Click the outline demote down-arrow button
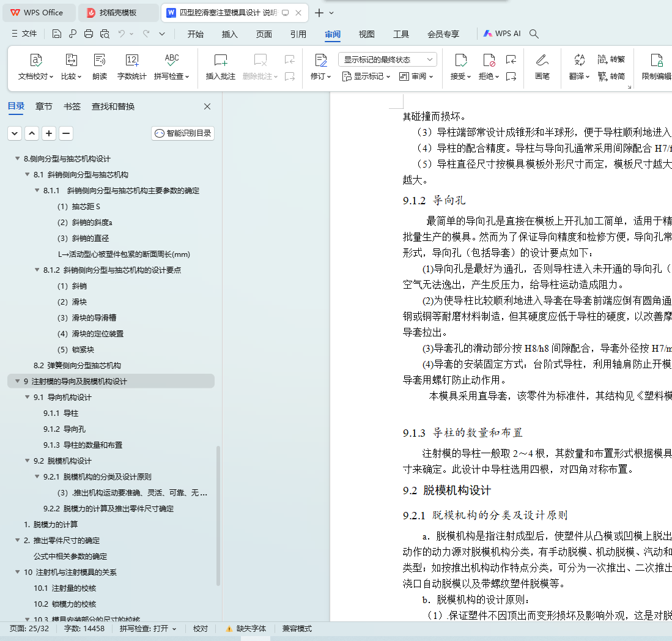 pos(15,133)
